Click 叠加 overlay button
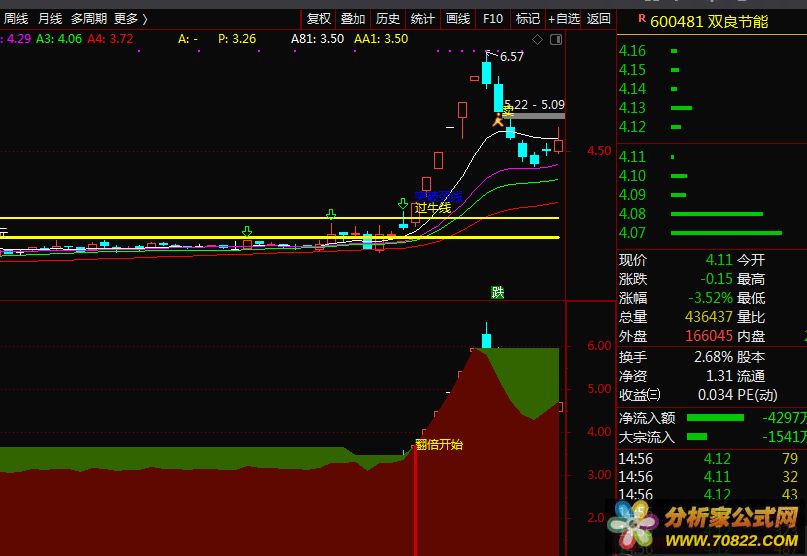 tap(353, 19)
